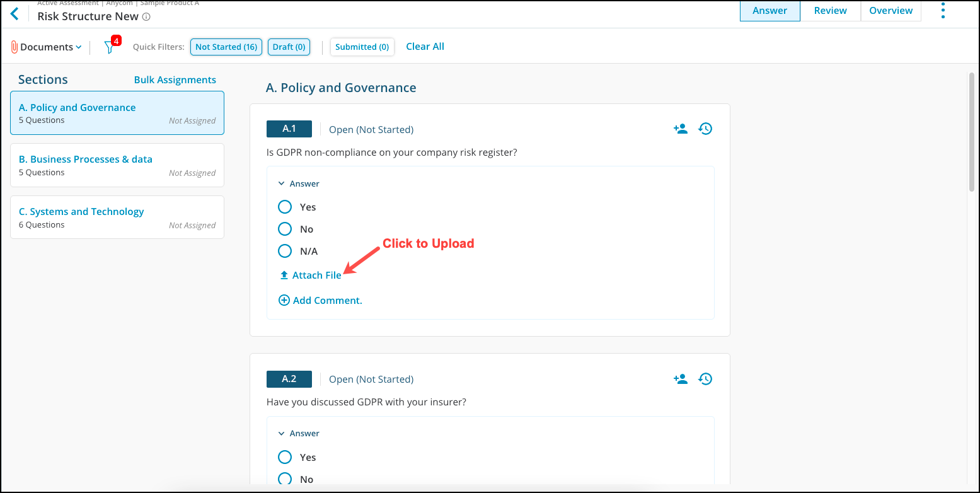Click assign user icon on question A.1
Viewport: 980px width, 493px height.
(680, 129)
